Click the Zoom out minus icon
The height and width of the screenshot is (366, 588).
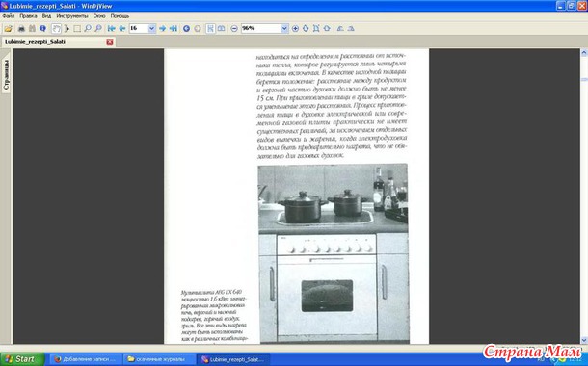tap(234, 28)
